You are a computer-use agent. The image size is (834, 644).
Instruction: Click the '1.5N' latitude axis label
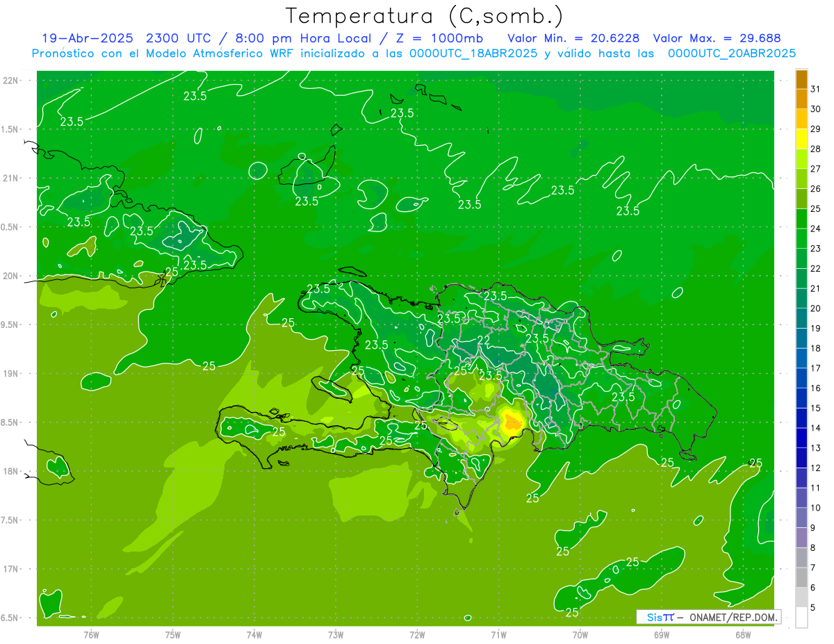[x=10, y=129]
